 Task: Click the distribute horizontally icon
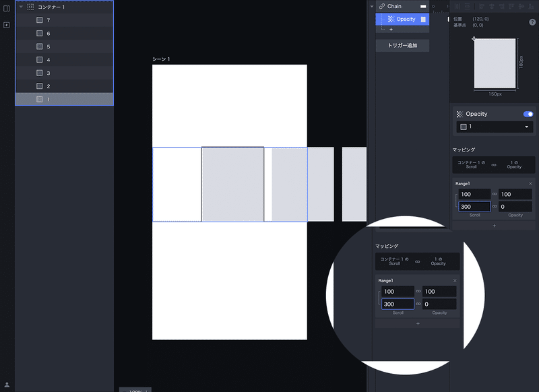(457, 6)
